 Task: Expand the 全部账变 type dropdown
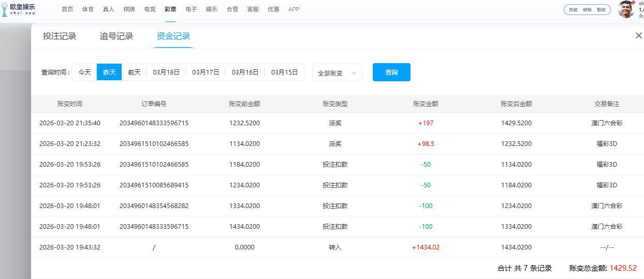coord(337,73)
